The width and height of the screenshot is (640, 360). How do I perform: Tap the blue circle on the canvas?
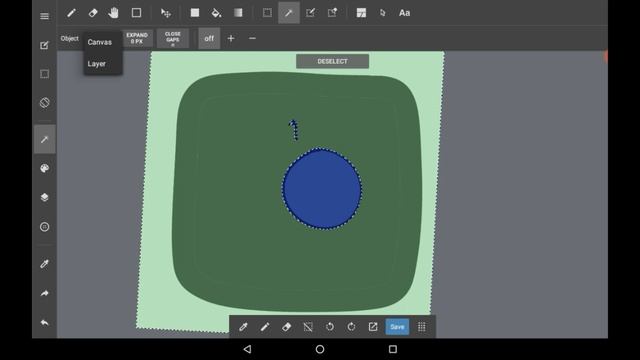[322, 189]
